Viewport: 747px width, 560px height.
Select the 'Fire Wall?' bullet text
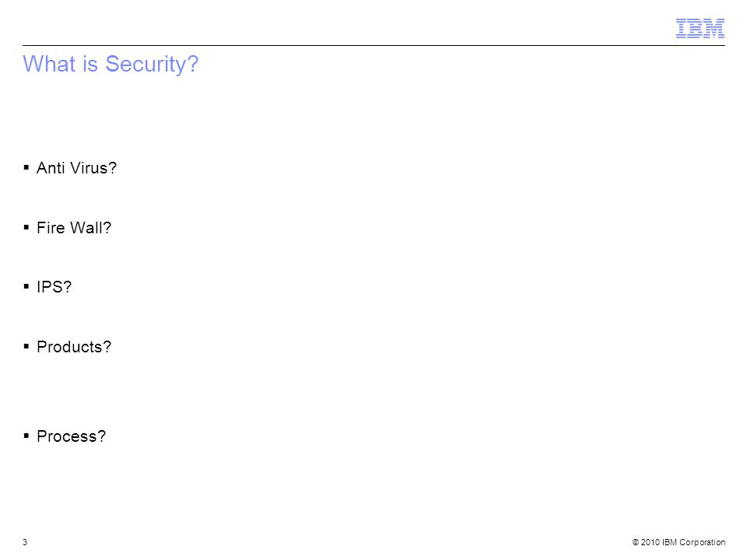coord(74,228)
